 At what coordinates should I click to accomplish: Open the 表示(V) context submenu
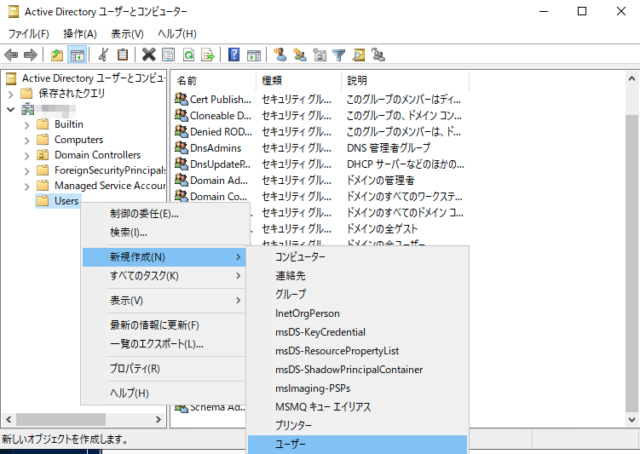click(164, 300)
